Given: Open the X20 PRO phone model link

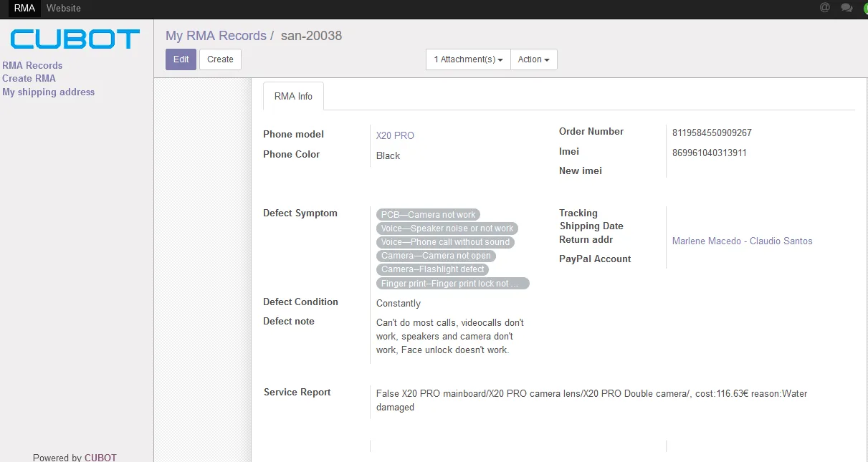Looking at the screenshot, I should point(395,135).
